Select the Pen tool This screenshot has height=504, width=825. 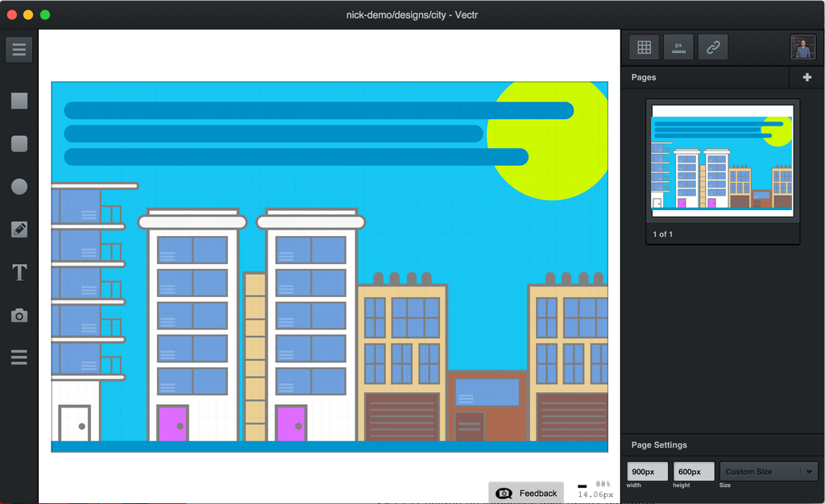[19, 229]
